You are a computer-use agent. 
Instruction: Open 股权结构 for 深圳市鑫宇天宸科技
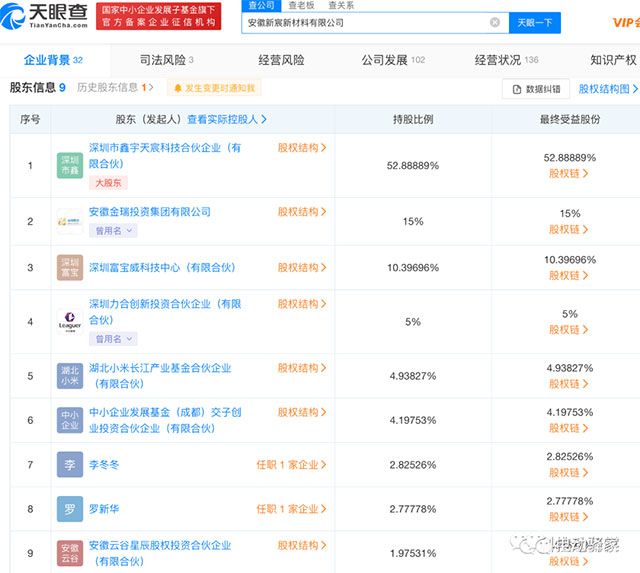[x=302, y=148]
